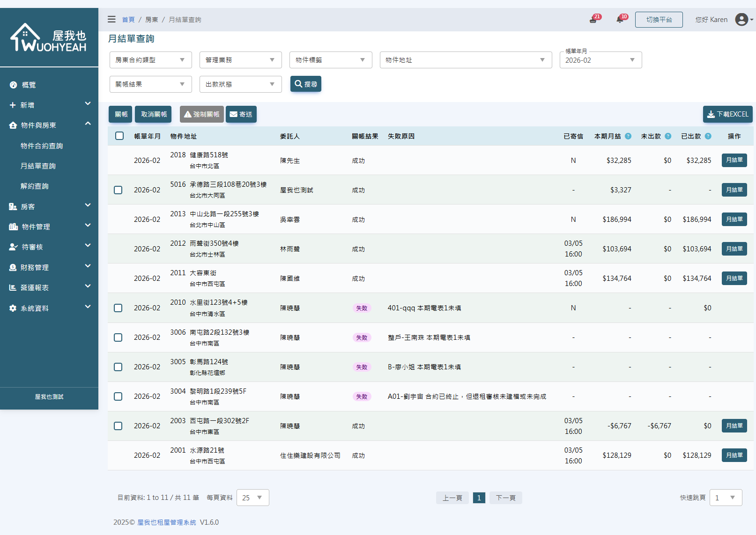756x535 pixels.
Task: Open the 房東合約類型 dropdown
Action: 150,60
